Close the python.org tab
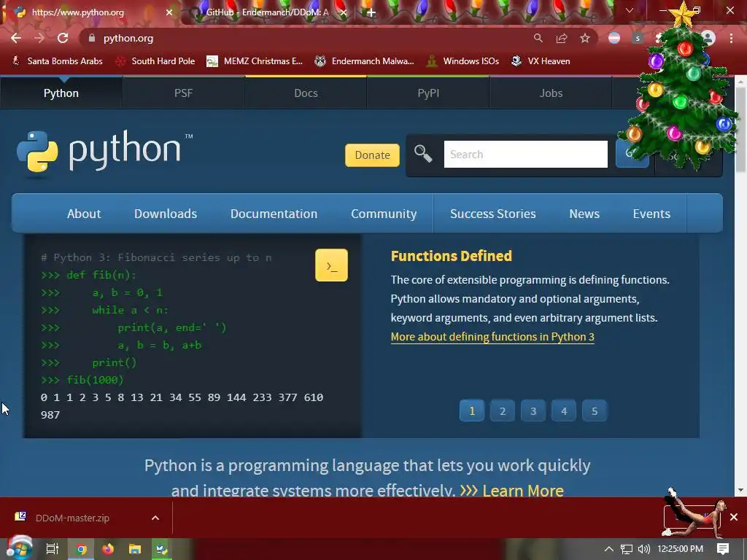The width and height of the screenshot is (747, 560). 169,12
